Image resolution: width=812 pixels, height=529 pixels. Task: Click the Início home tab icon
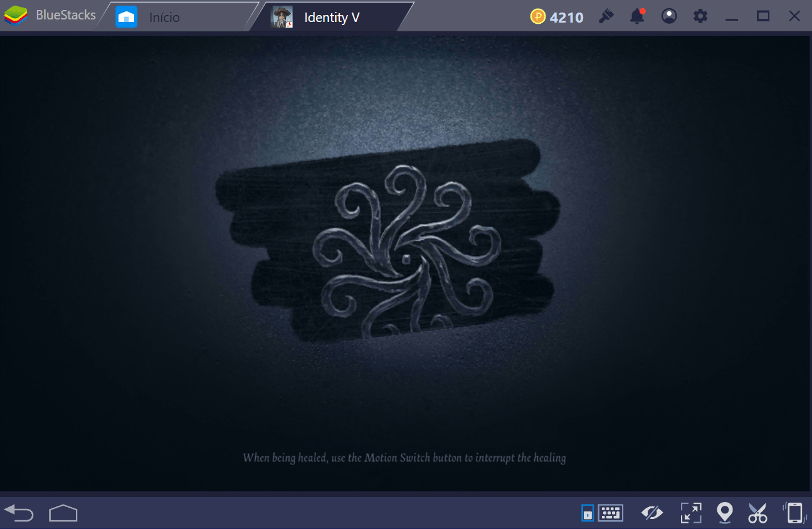click(127, 17)
